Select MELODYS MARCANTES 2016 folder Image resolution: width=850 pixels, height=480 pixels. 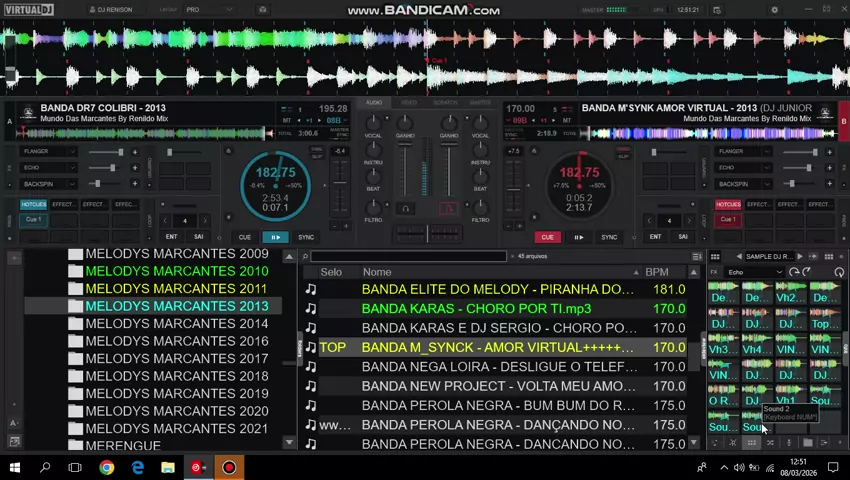[176, 341]
